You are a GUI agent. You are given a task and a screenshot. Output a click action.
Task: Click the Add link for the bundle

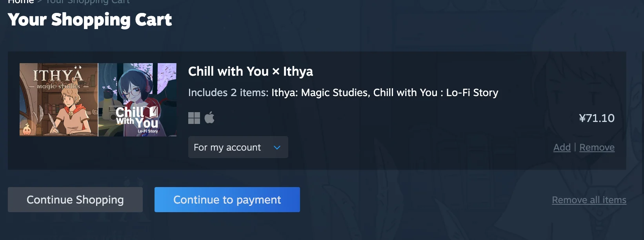pyautogui.click(x=562, y=147)
